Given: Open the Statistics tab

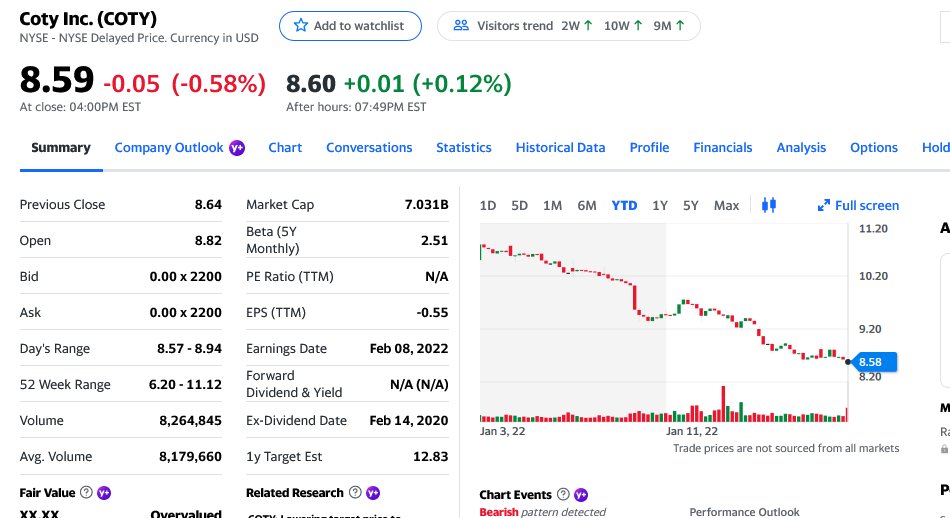Looking at the screenshot, I should tap(463, 148).
